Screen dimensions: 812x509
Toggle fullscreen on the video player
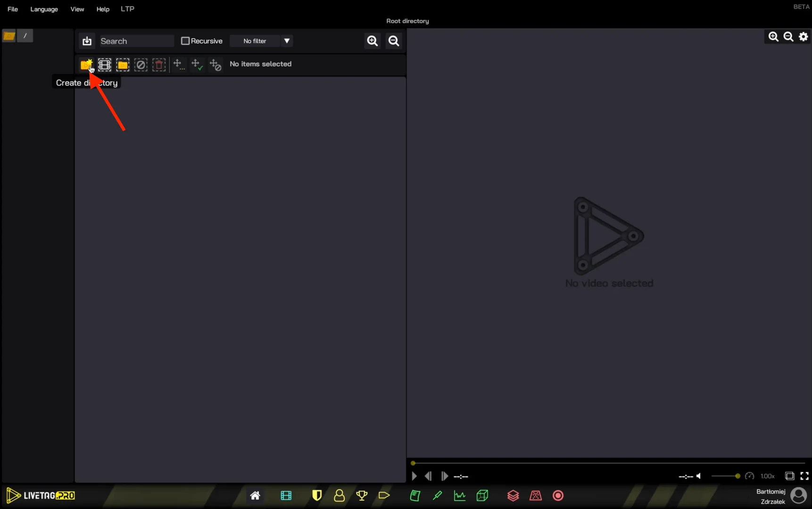point(804,476)
